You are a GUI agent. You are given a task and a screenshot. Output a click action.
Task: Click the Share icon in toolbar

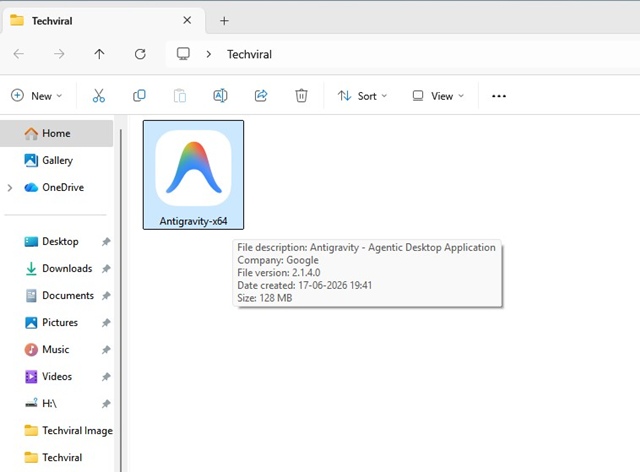point(261,96)
